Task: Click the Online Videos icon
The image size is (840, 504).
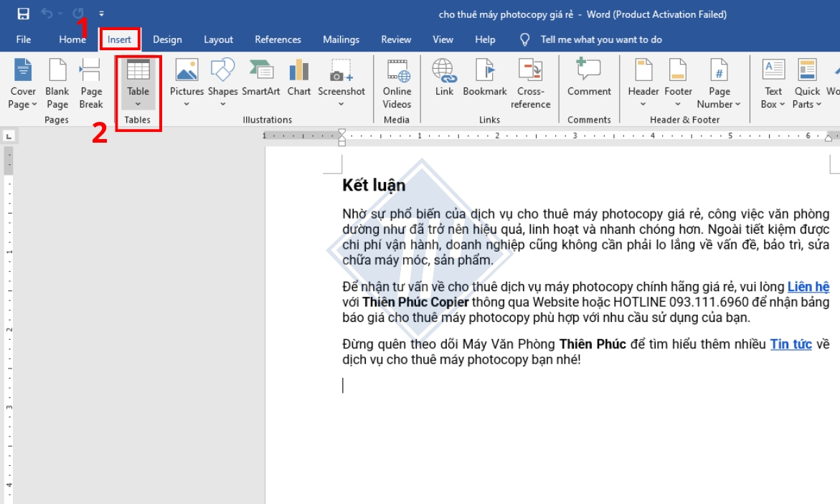Action: click(x=397, y=83)
